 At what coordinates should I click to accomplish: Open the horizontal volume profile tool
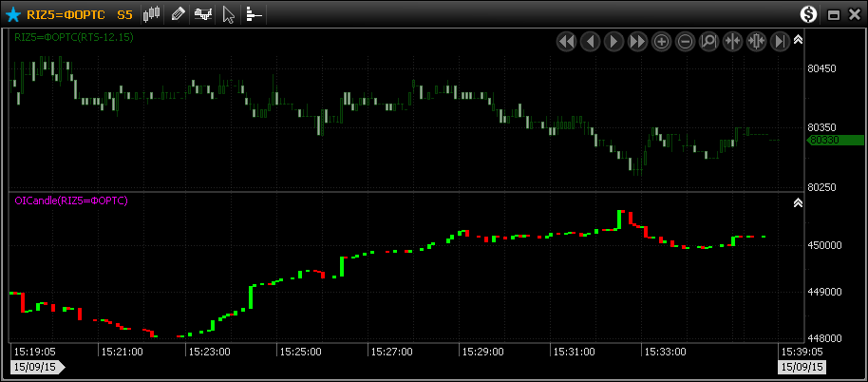pos(254,14)
